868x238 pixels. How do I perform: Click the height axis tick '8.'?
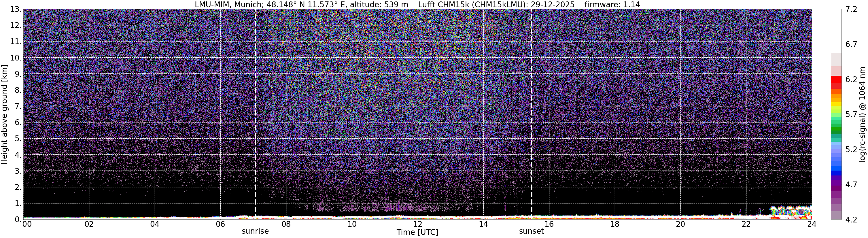18,90
